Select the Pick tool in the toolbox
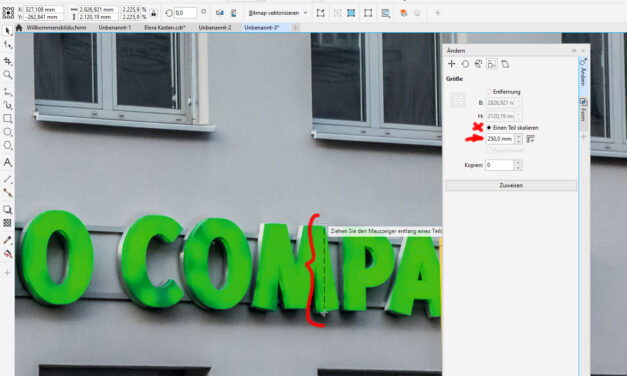Image resolution: width=627 pixels, height=376 pixels. tap(8, 31)
